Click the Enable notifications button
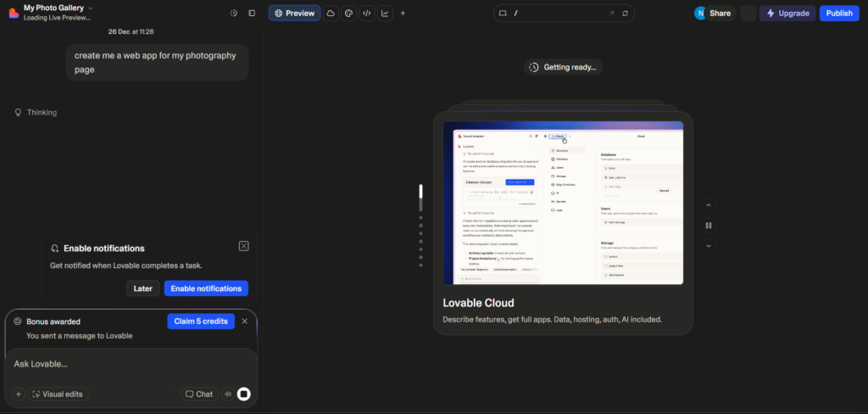Image resolution: width=868 pixels, height=414 pixels. [206, 288]
